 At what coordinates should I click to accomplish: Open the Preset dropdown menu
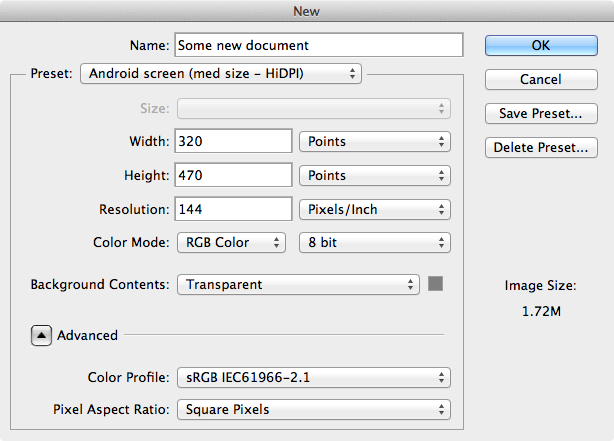[220, 73]
